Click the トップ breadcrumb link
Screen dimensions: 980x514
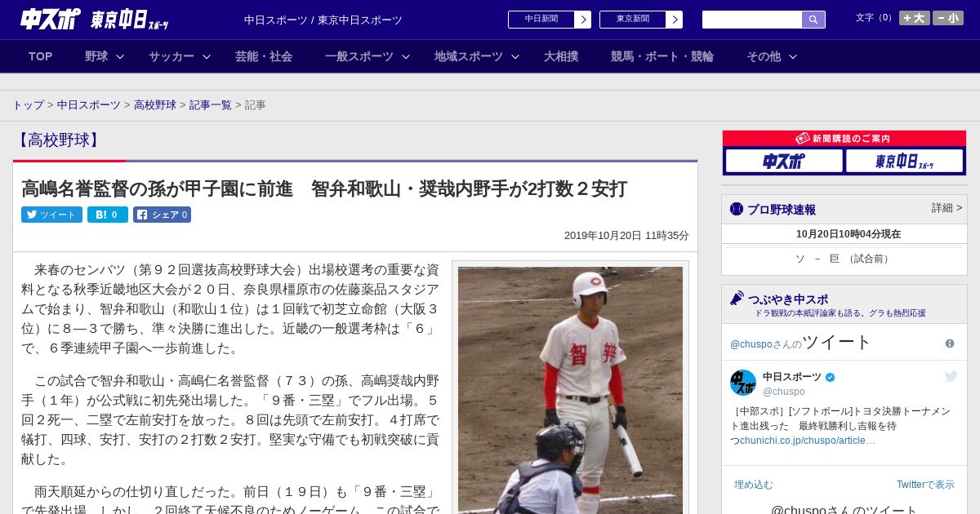point(28,105)
